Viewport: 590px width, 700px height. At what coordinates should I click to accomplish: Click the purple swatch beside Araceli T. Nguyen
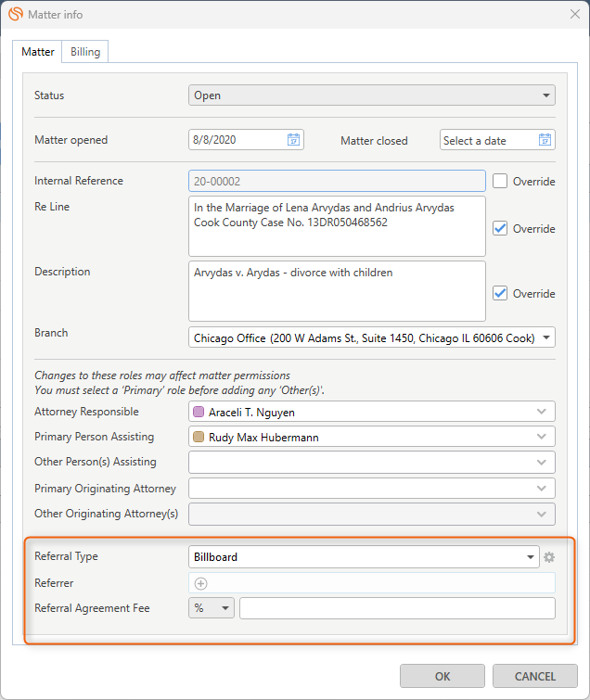coord(199,412)
